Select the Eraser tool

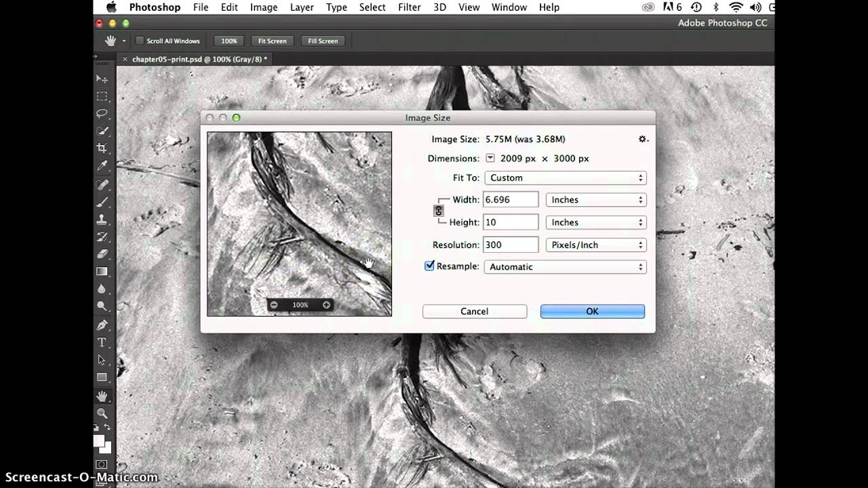point(102,253)
